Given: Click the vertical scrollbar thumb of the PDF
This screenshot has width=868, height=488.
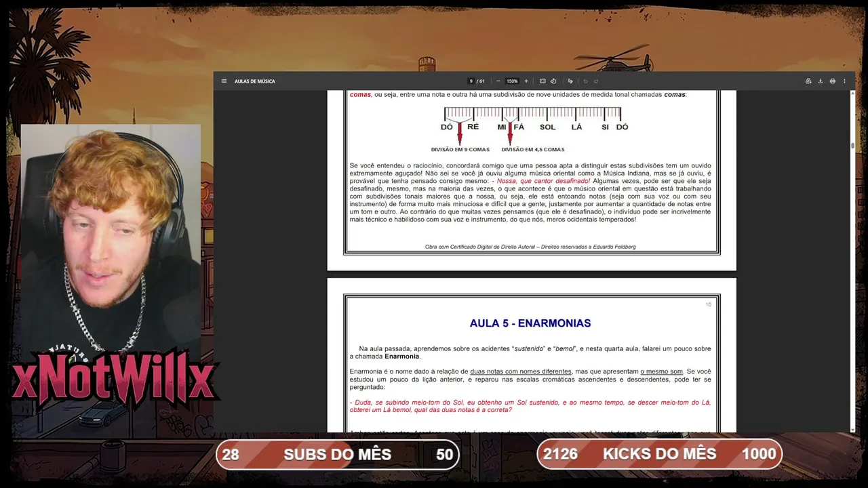Looking at the screenshot, I should [852, 145].
